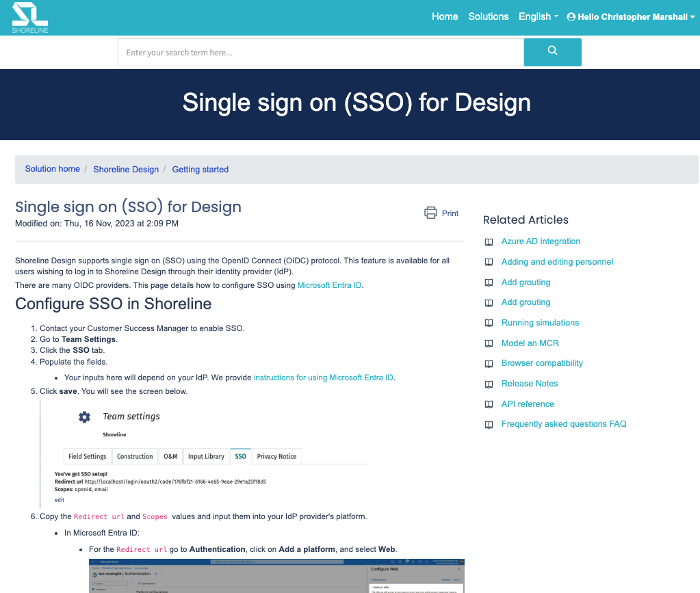
Task: Click the book icon beside Model an MCR
Action: click(489, 343)
